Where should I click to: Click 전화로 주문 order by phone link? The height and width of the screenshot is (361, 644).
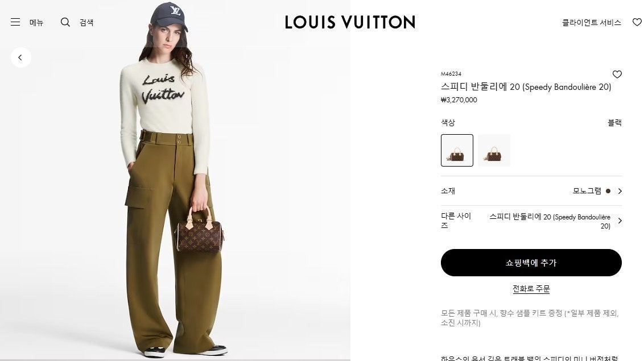coord(531,289)
